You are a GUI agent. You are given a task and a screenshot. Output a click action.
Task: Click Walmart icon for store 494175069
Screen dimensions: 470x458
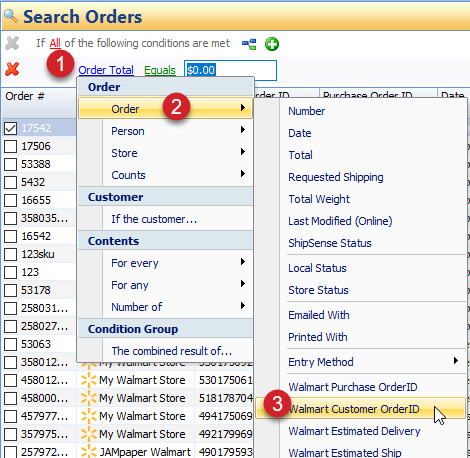89,416
